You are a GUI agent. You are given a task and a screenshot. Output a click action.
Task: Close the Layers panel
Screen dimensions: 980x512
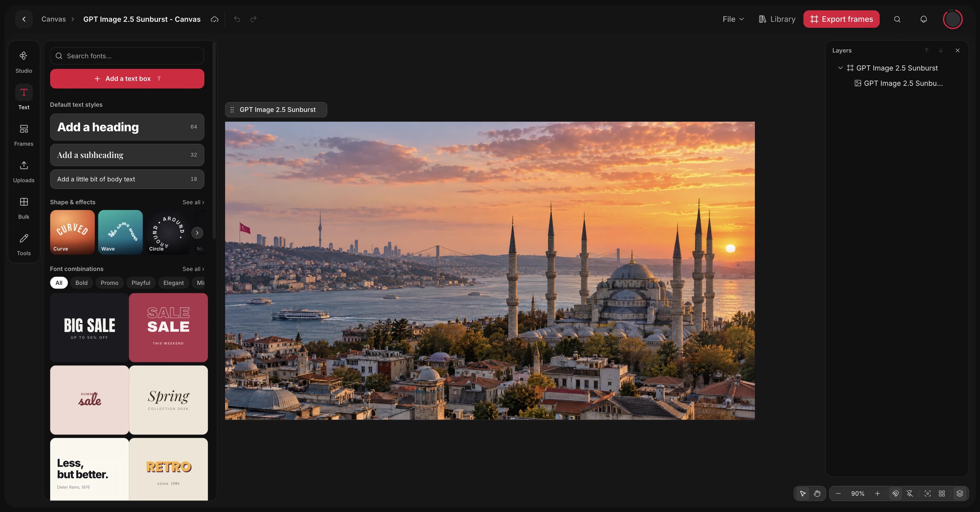tap(958, 50)
